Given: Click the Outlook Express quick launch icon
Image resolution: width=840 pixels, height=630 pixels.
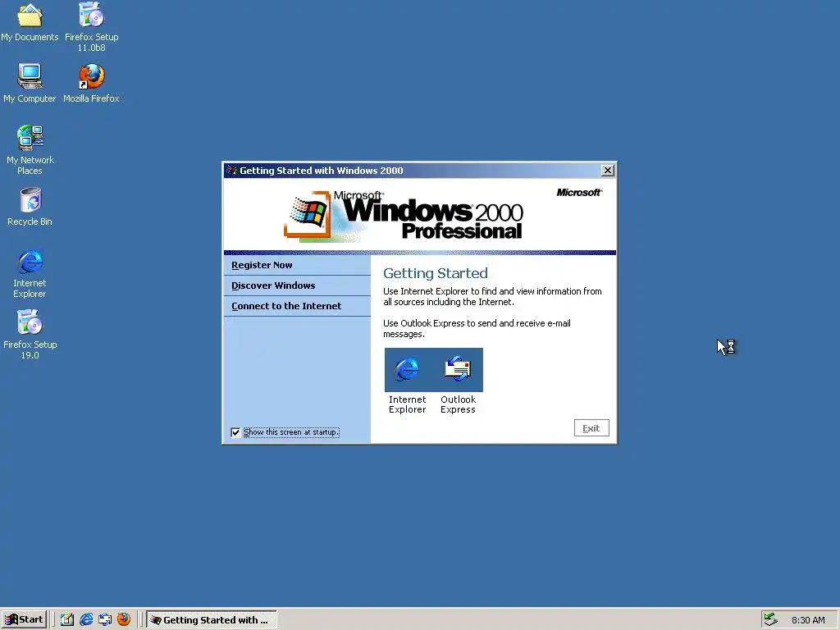Looking at the screenshot, I should (x=105, y=619).
